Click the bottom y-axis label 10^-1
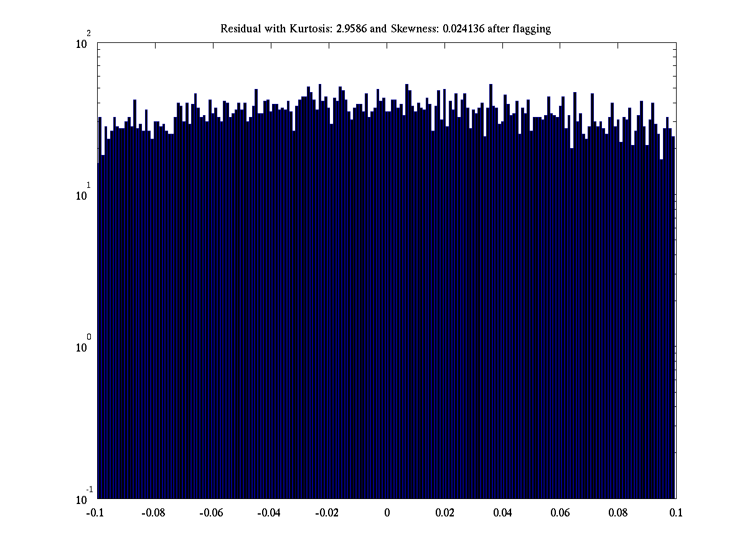This screenshot has height=560, width=747. click(83, 498)
